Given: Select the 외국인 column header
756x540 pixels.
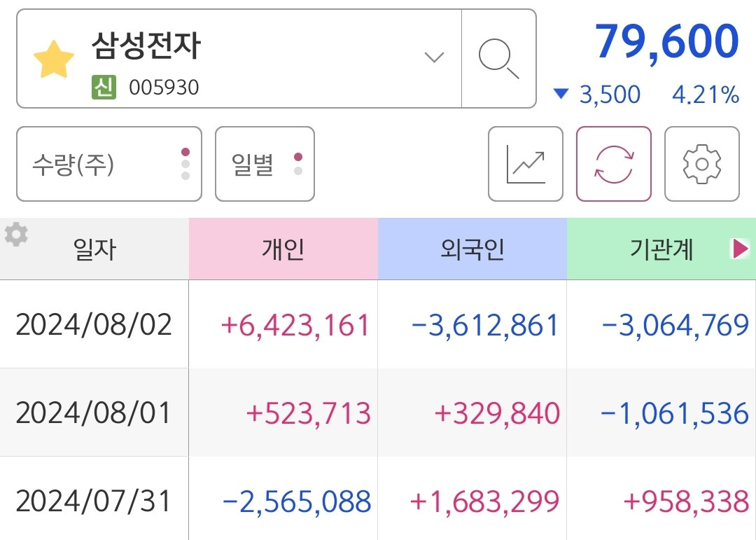Looking at the screenshot, I should (472, 249).
